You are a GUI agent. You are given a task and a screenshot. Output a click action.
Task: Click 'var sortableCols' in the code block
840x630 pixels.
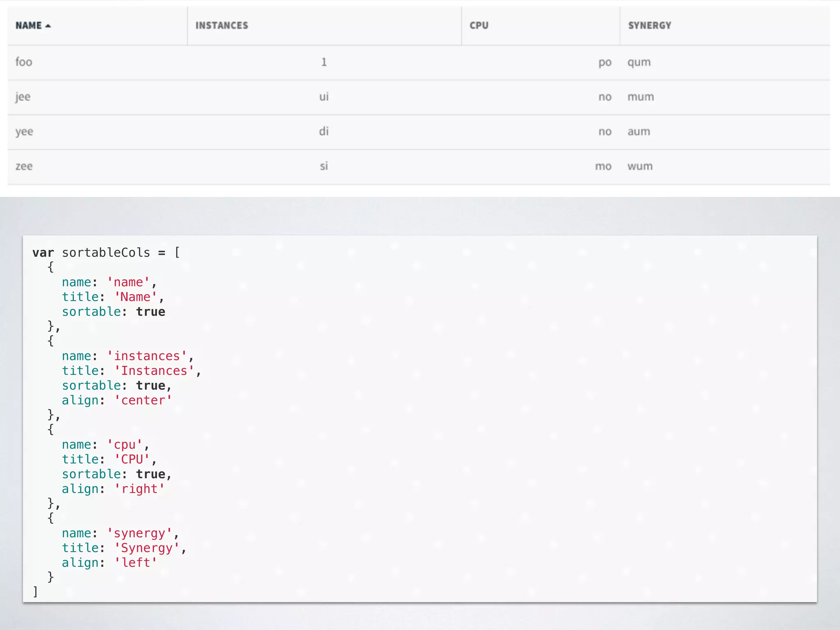[91, 253]
